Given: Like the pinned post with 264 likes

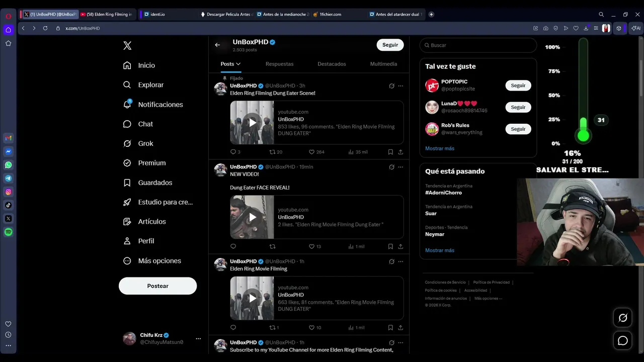Looking at the screenshot, I should tap(316, 152).
